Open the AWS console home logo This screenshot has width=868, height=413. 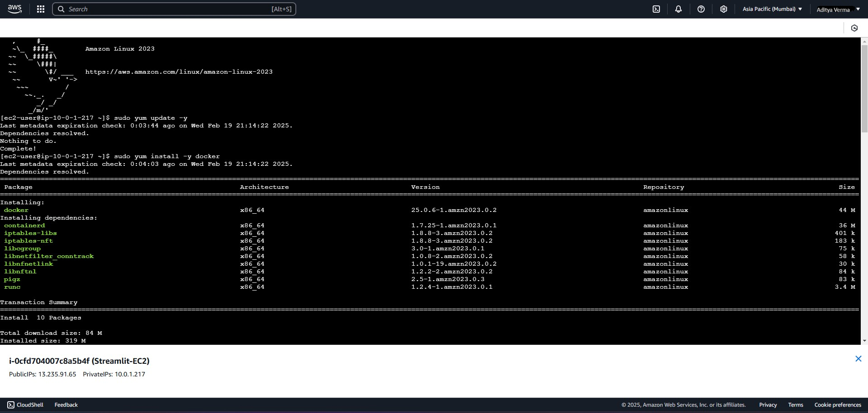pyautogui.click(x=14, y=9)
